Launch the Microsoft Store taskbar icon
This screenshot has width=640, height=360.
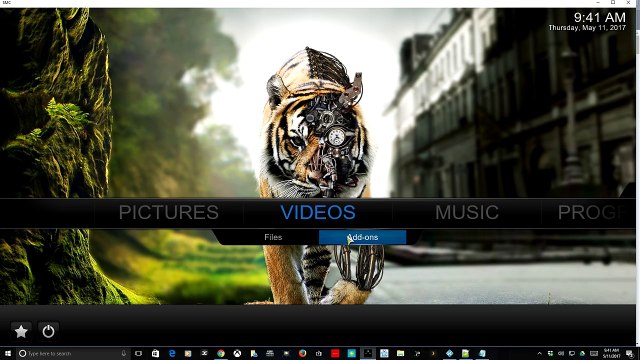tap(155, 353)
